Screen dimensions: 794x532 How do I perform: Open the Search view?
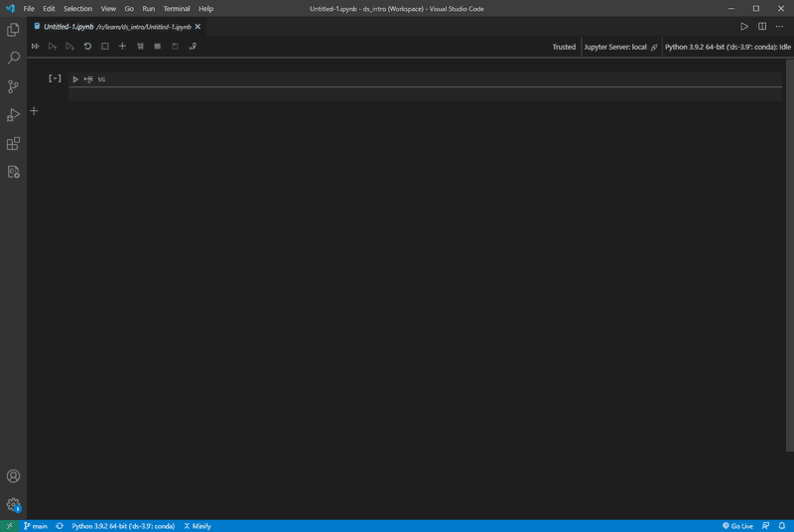tap(13, 58)
